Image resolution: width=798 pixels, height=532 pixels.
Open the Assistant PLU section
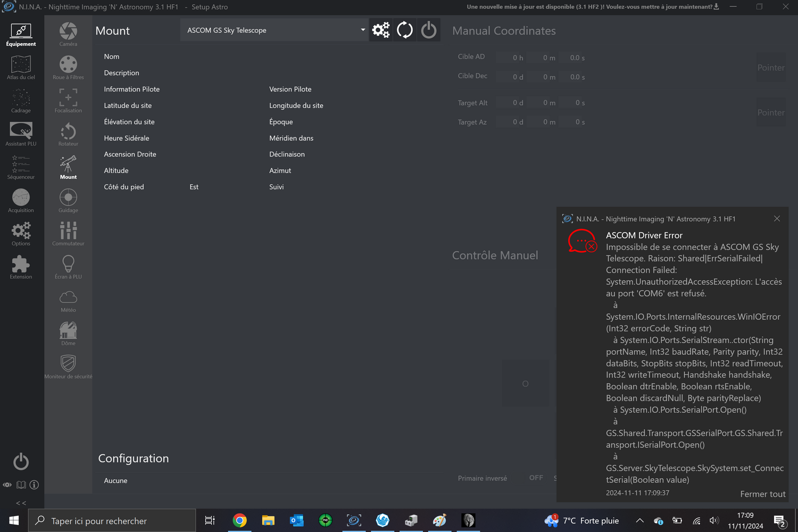(x=21, y=134)
